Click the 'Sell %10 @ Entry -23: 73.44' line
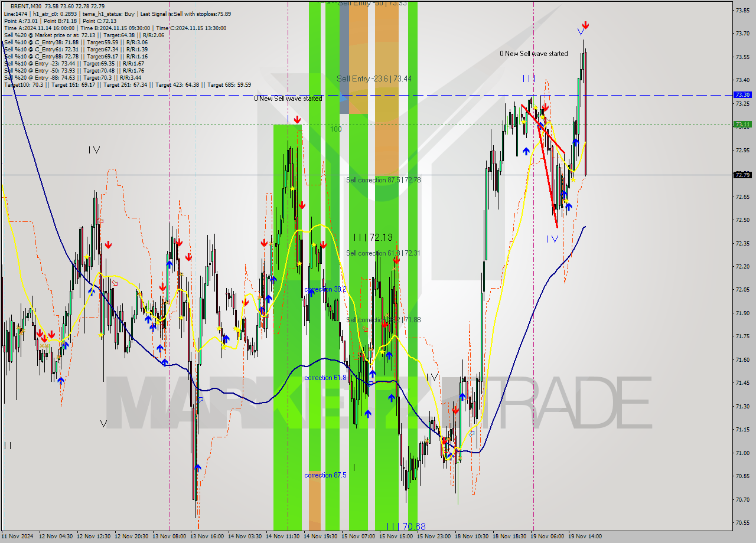 [74, 63]
